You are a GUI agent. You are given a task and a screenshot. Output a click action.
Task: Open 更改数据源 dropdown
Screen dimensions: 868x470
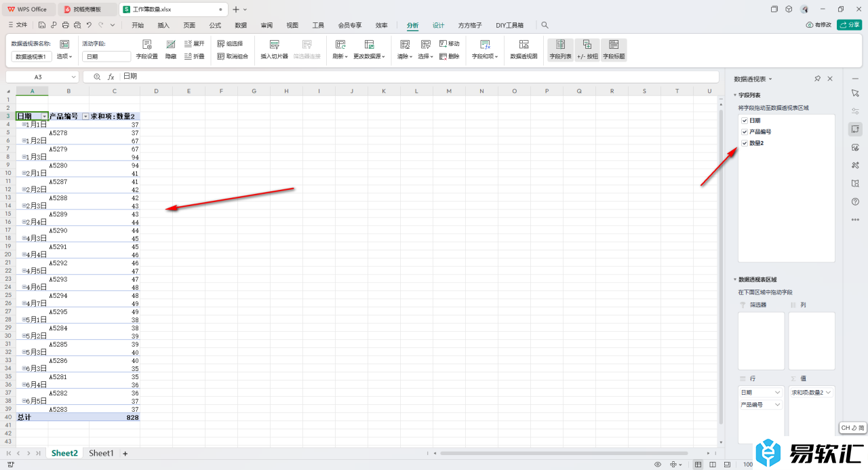tap(369, 56)
